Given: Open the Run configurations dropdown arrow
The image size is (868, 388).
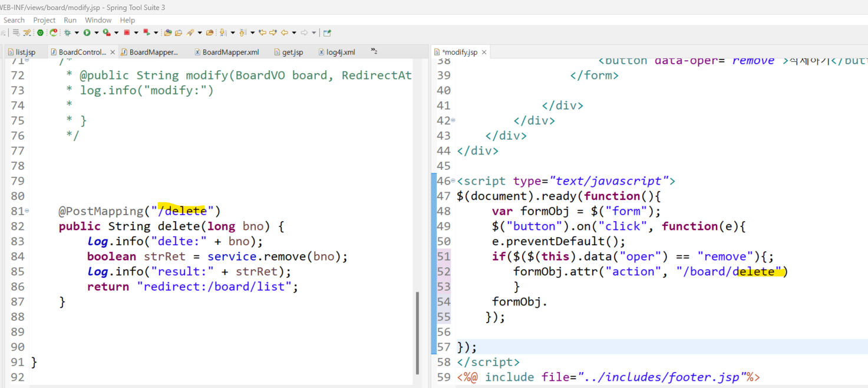Looking at the screenshot, I should coord(97,33).
